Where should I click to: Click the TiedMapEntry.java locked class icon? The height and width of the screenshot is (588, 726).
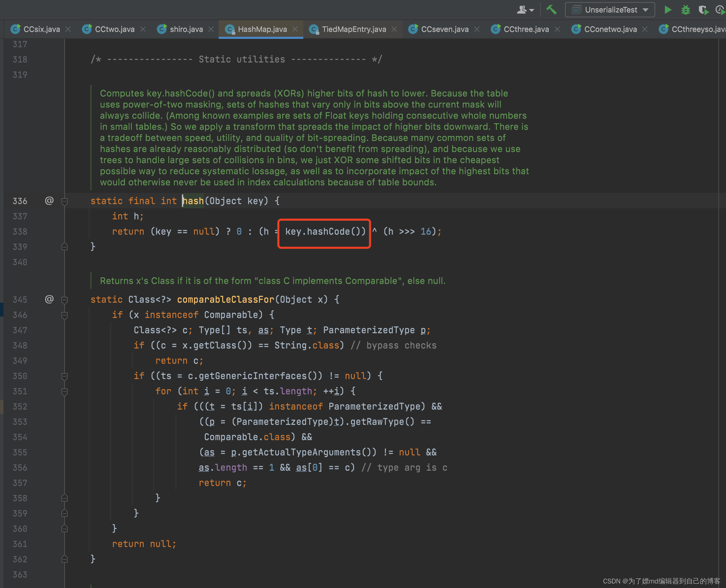click(314, 29)
